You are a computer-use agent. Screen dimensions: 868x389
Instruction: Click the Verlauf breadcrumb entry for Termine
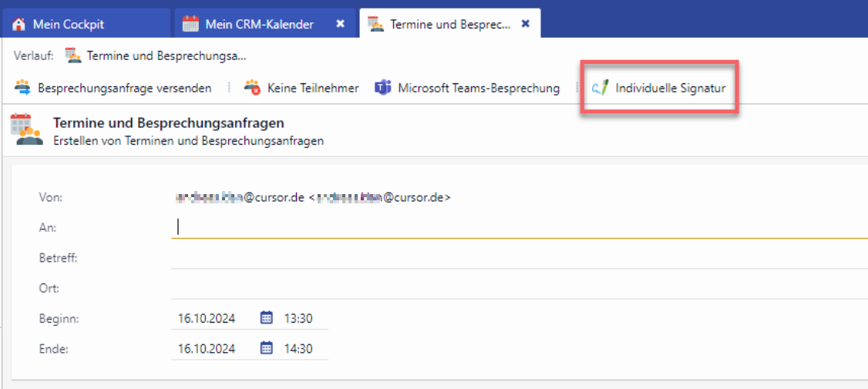coord(166,55)
